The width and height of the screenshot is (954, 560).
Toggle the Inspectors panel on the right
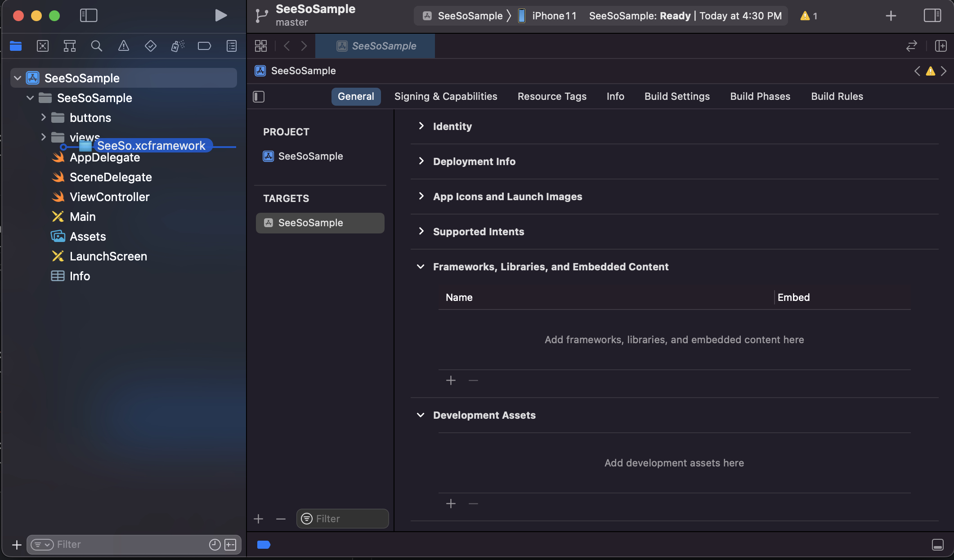[932, 15]
